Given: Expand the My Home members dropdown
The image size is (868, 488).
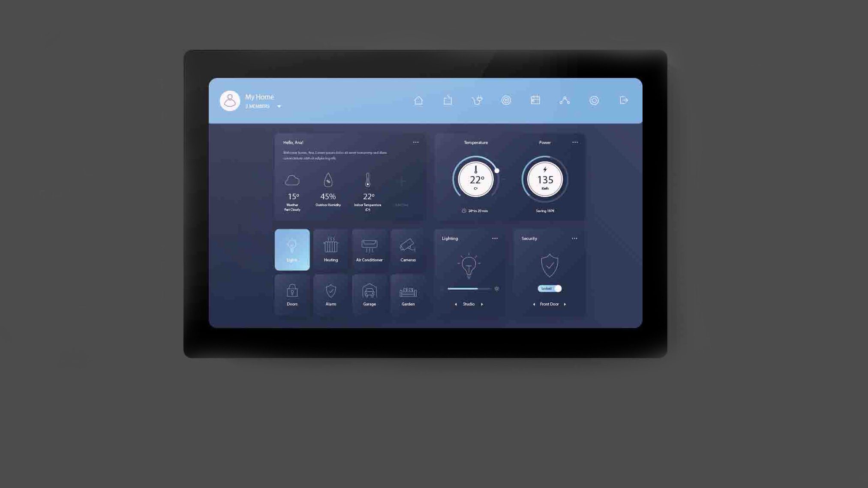Looking at the screenshot, I should point(279,106).
